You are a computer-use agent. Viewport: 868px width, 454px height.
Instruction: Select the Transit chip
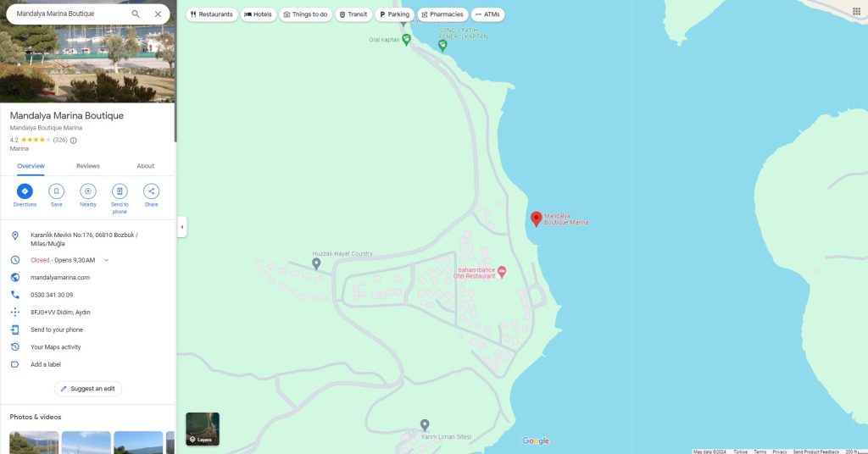pyautogui.click(x=353, y=14)
